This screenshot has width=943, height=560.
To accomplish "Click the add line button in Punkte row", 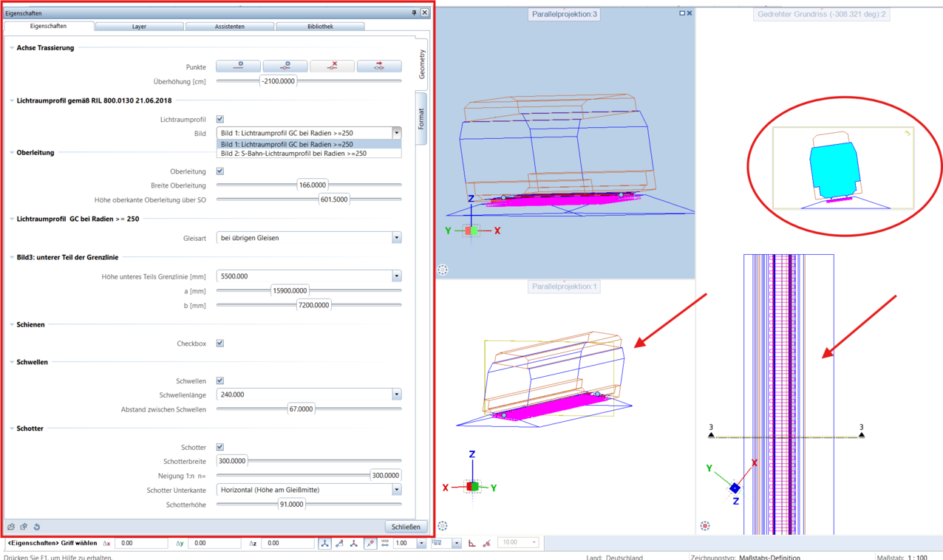I will coord(238,66).
